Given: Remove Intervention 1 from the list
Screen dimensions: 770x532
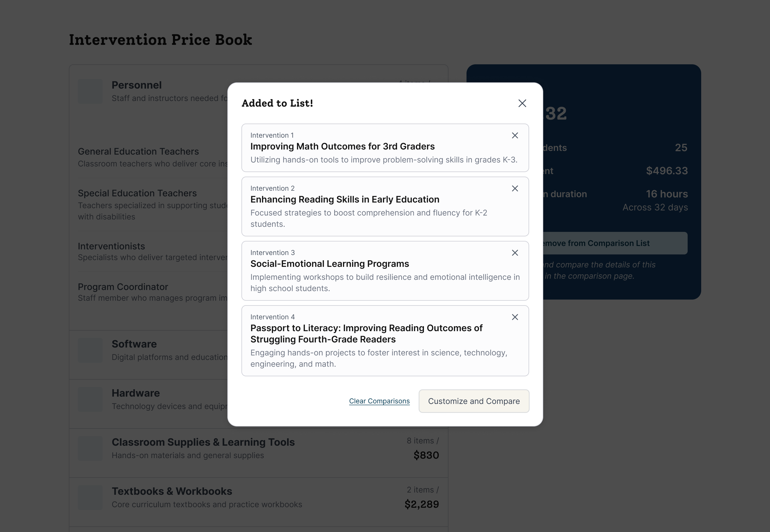Looking at the screenshot, I should click(515, 135).
